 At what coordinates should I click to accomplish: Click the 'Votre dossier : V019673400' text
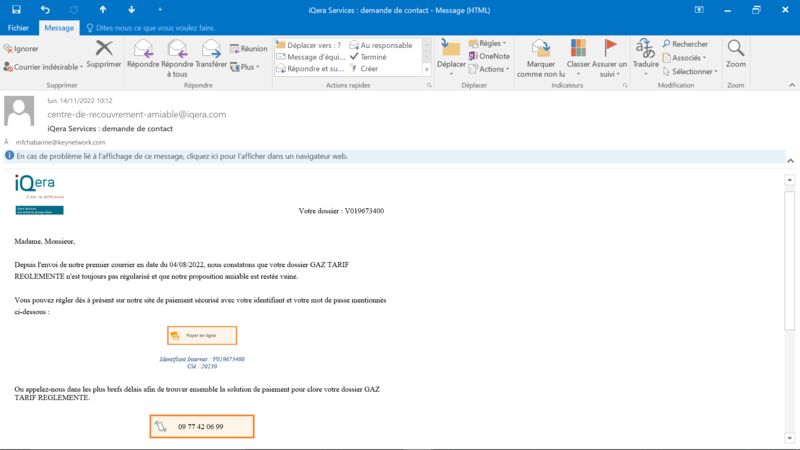click(341, 211)
